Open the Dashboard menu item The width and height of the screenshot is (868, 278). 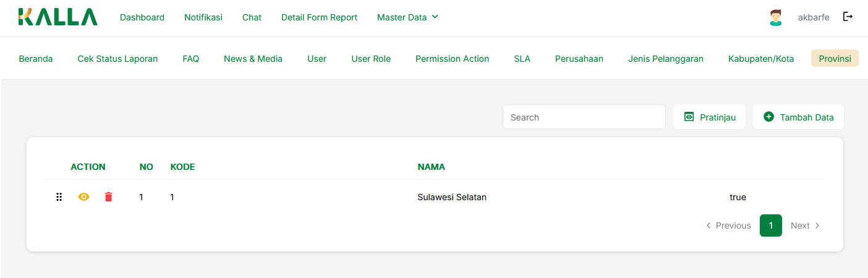pyautogui.click(x=142, y=17)
